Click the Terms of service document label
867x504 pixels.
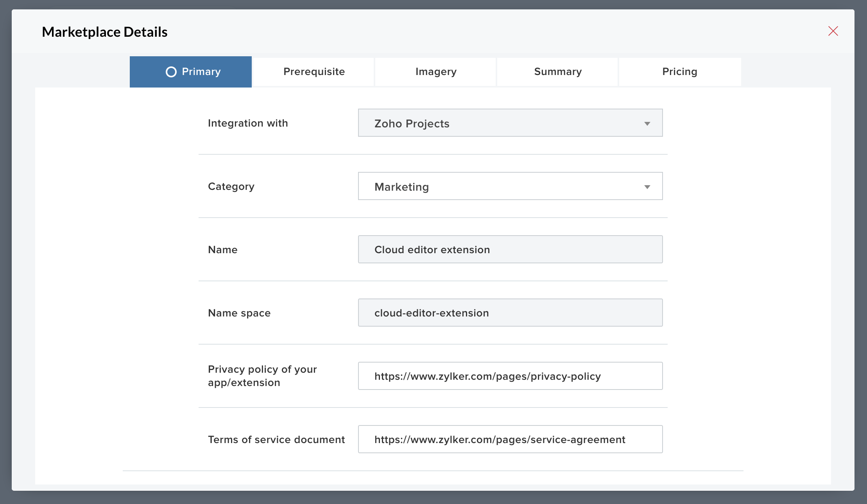point(276,440)
